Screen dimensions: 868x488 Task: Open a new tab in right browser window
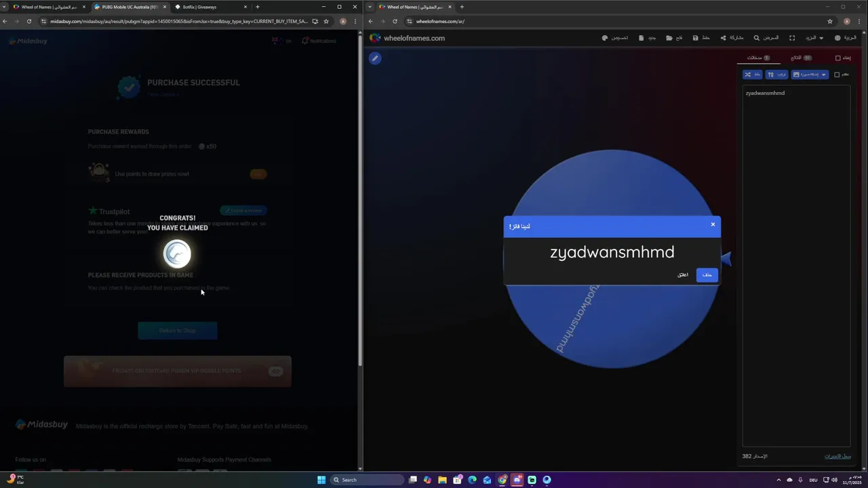(462, 7)
